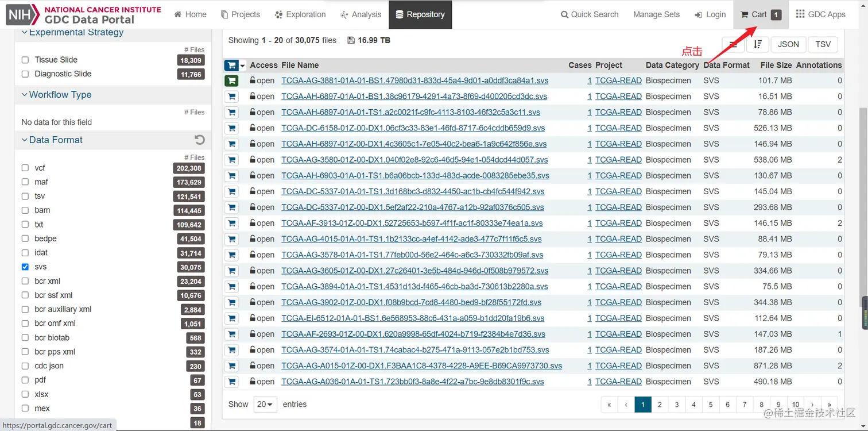Open TCGA-READ project link in first row

618,80
